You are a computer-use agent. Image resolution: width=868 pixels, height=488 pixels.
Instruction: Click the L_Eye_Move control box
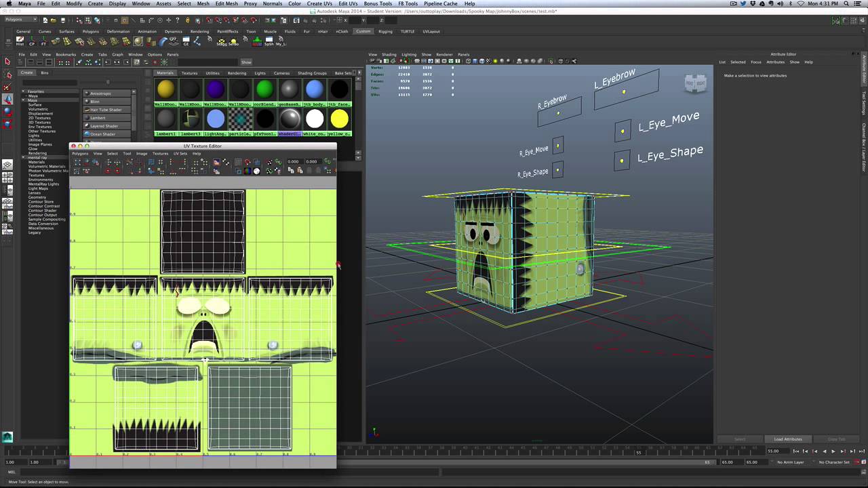pos(622,131)
